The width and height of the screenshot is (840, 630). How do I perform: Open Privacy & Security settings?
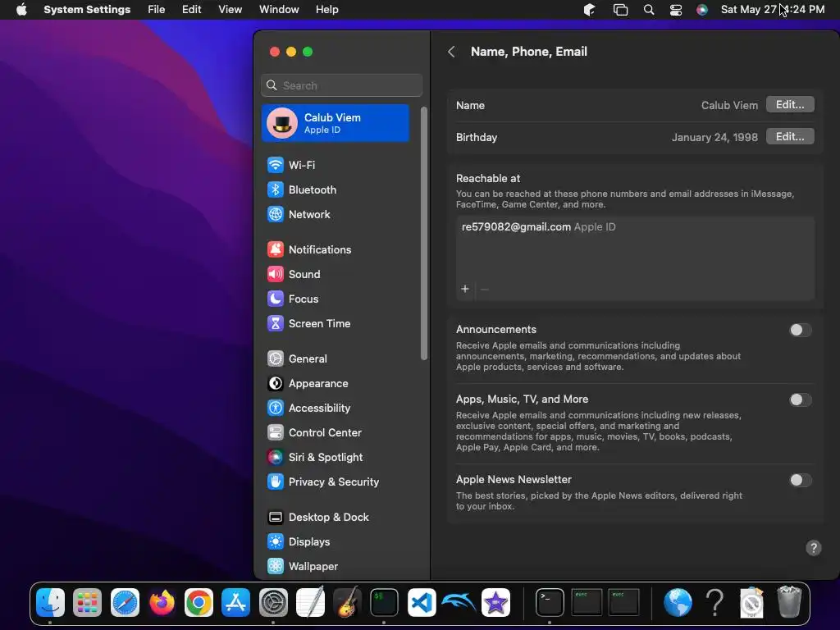(323, 482)
